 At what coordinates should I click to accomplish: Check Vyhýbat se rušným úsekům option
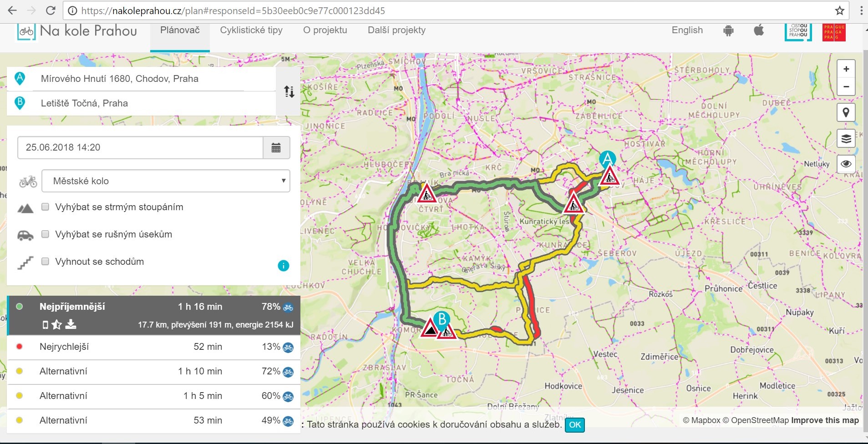coord(45,234)
